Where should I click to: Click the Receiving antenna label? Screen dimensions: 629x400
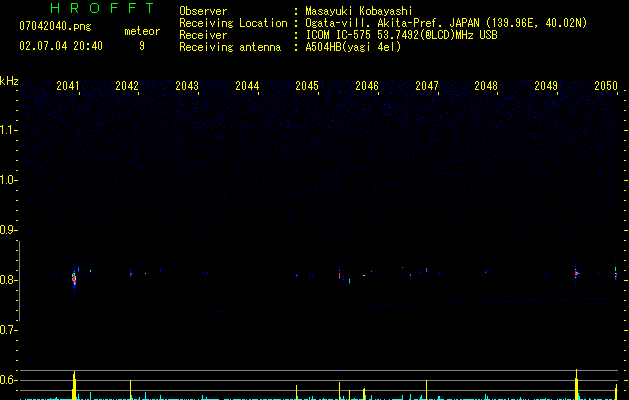pyautogui.click(x=230, y=47)
